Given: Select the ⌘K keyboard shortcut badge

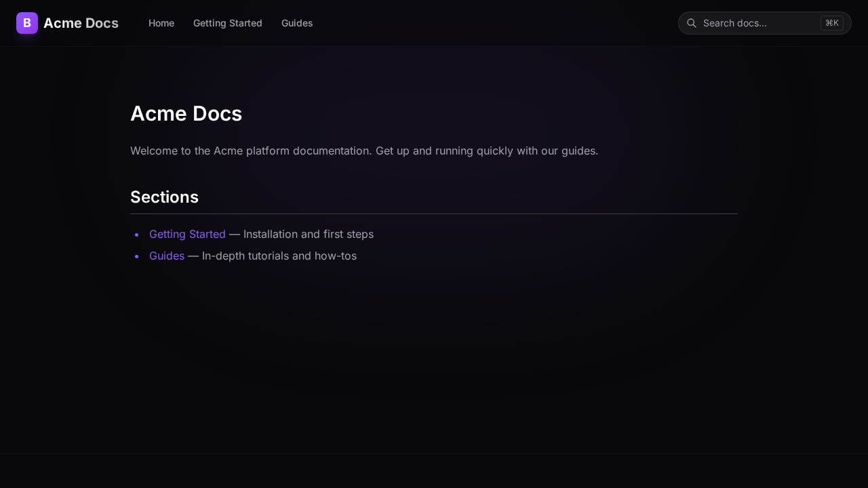Looking at the screenshot, I should coord(831,22).
